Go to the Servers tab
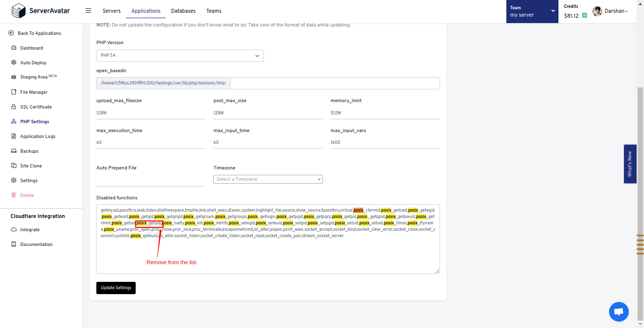The image size is (644, 328). point(112,11)
